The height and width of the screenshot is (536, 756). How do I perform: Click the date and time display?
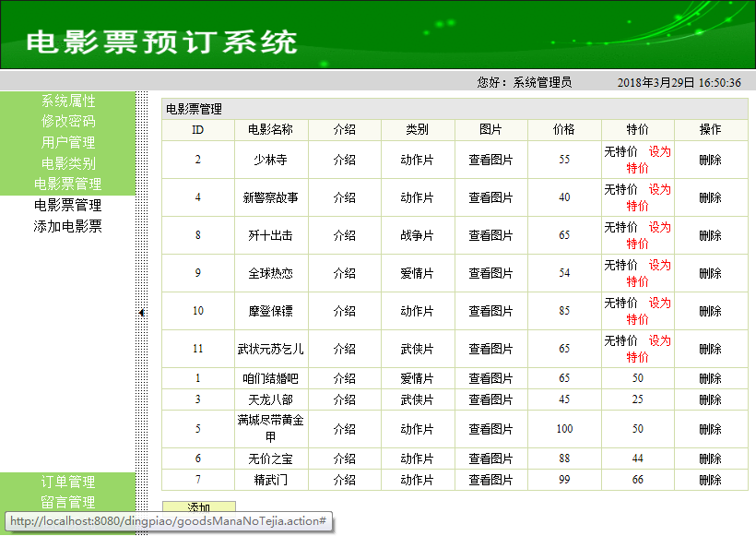(x=679, y=82)
